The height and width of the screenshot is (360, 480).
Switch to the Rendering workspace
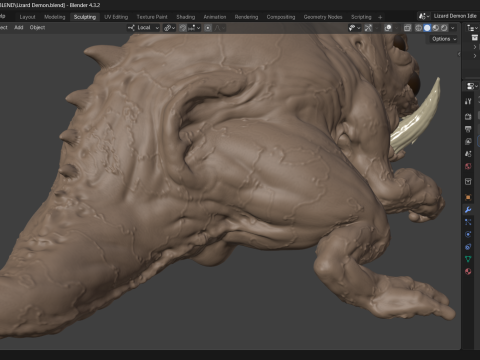click(246, 17)
